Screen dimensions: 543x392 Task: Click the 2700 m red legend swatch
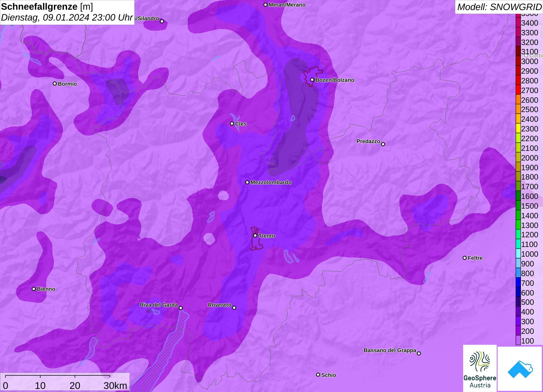pyautogui.click(x=518, y=90)
